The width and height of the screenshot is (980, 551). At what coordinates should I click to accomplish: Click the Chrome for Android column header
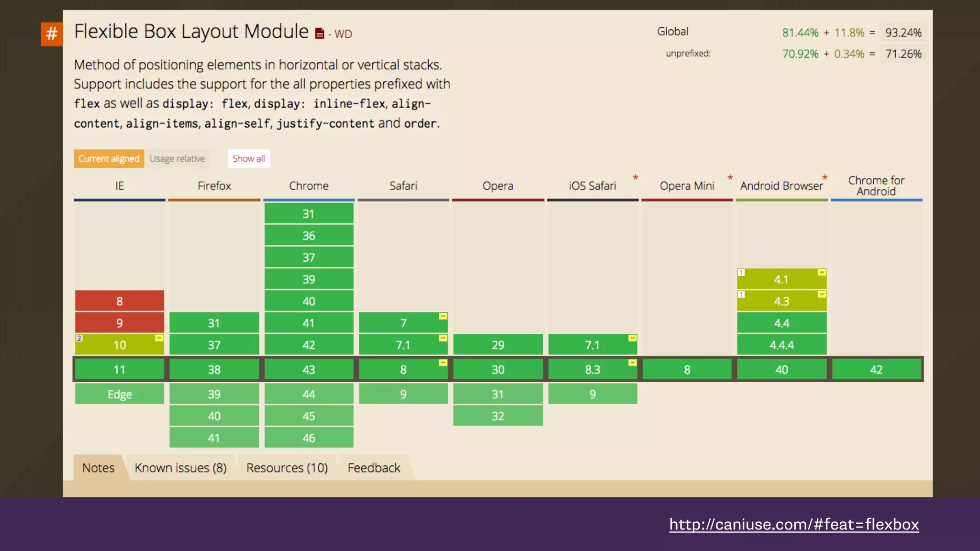(x=876, y=186)
